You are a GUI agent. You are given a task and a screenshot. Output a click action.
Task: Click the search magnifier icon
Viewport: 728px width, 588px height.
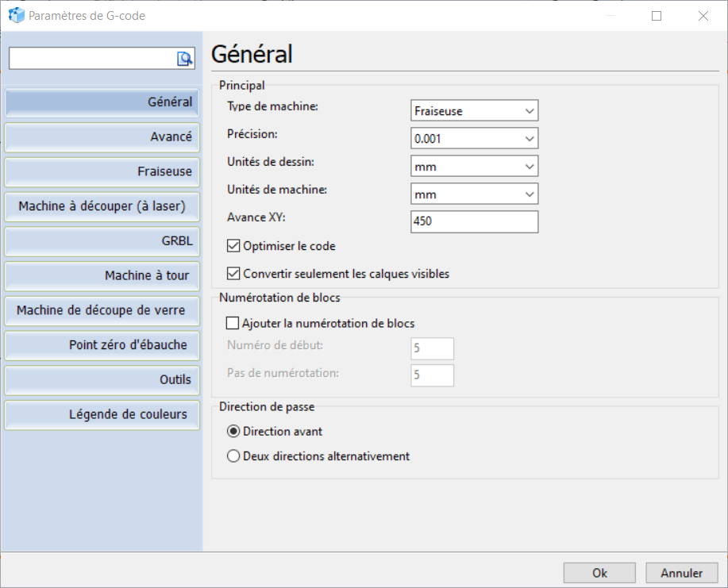pos(185,58)
